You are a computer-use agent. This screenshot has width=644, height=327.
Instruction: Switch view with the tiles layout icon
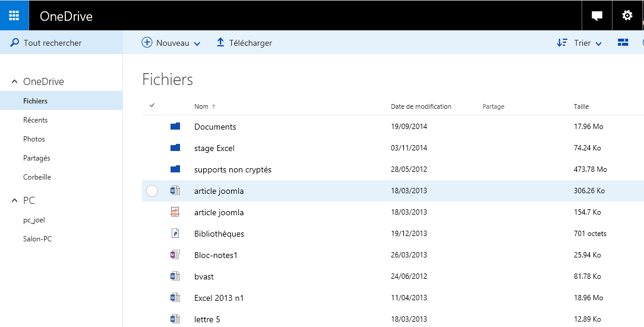click(x=623, y=42)
